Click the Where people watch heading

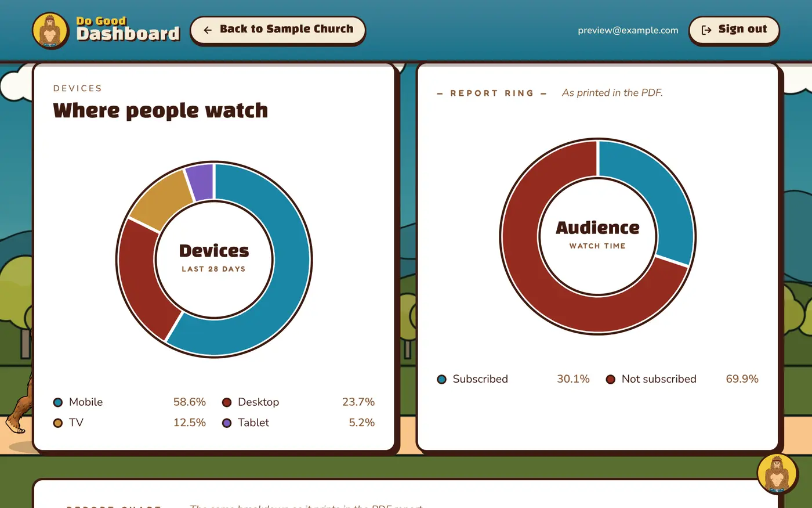pyautogui.click(x=161, y=110)
